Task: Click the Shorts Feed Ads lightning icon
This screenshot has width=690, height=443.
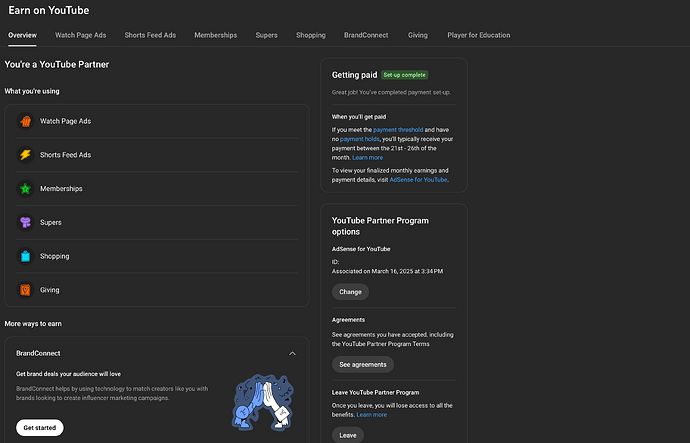Action: tap(26, 155)
